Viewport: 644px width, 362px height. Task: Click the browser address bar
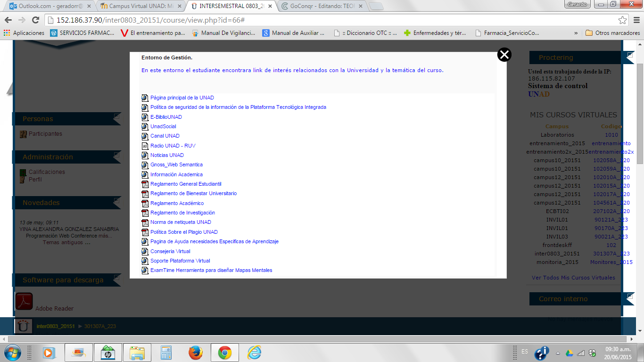(336, 20)
